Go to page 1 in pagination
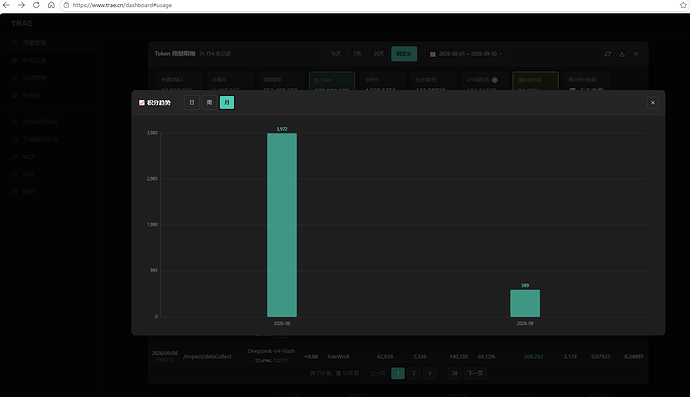The width and height of the screenshot is (690, 397). [398, 373]
